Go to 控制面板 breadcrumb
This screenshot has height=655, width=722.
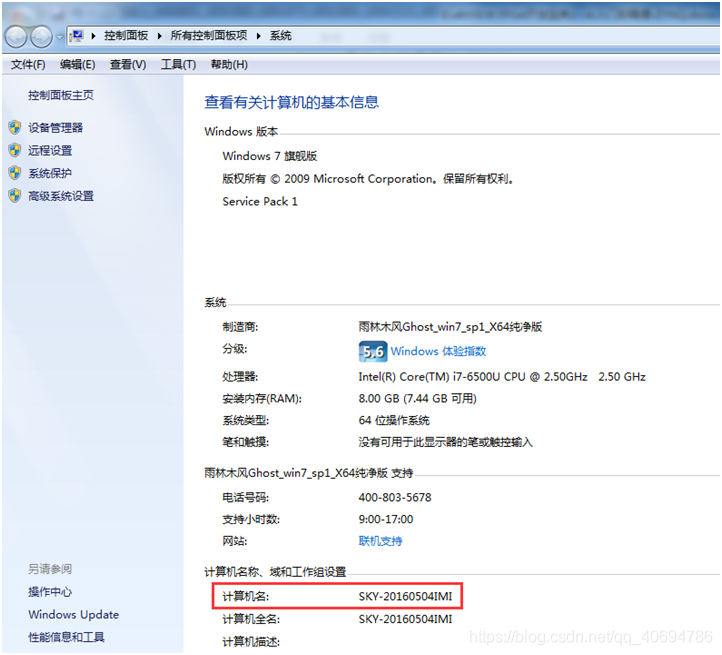[x=126, y=35]
